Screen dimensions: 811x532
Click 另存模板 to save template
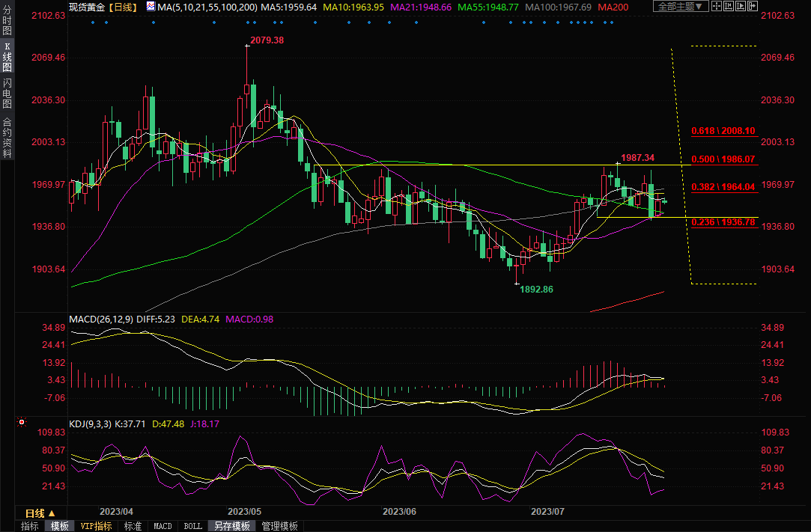231,526
